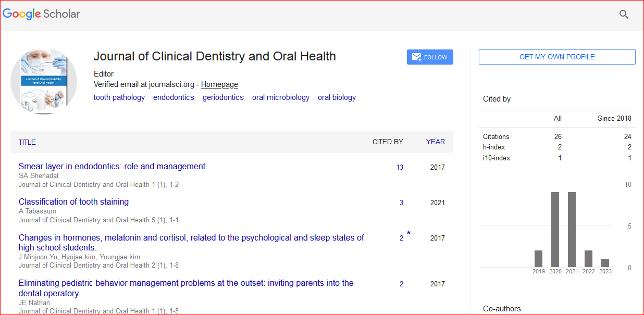Click the 2020 citations bar in chart

[555, 230]
